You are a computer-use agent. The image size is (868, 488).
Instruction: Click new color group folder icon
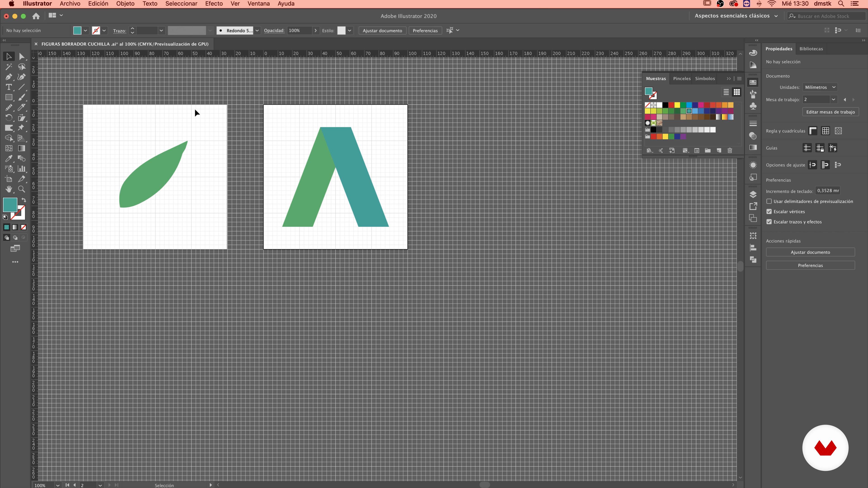click(x=708, y=150)
